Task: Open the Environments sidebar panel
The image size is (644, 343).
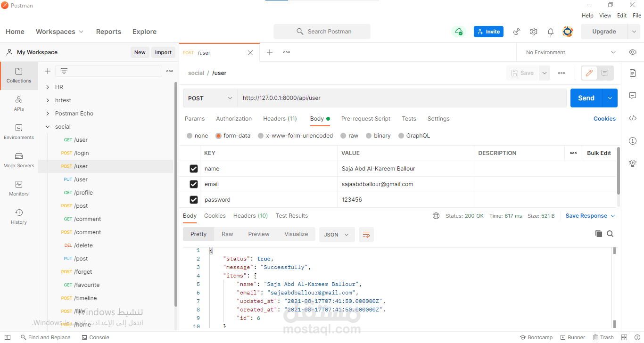Action: (19, 132)
